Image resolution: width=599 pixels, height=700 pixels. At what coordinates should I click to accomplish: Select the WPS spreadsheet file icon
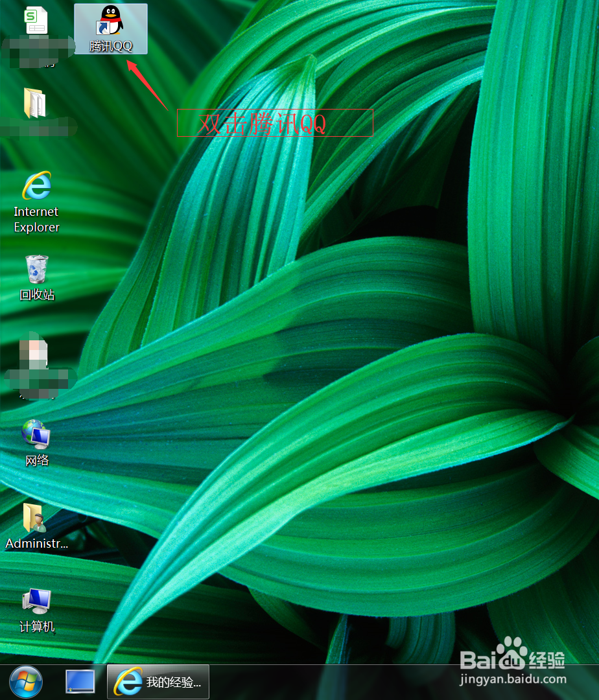(x=36, y=21)
